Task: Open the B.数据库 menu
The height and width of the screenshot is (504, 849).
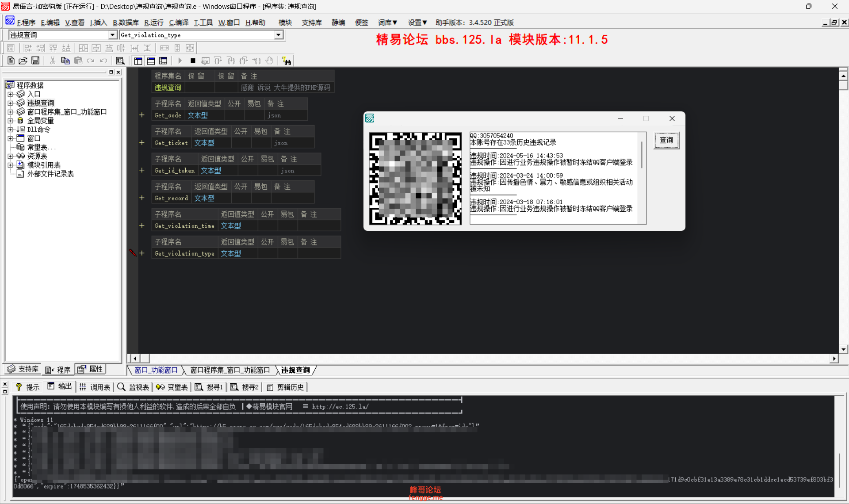Action: 126,23
